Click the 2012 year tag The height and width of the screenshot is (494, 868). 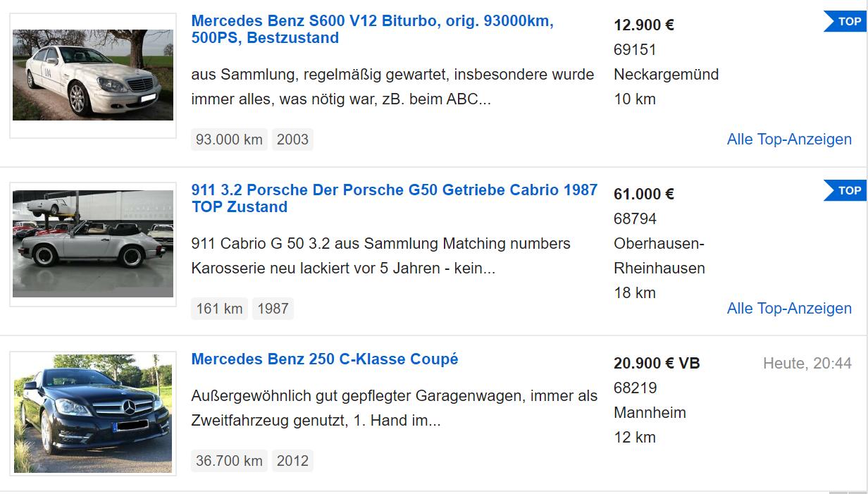(292, 461)
